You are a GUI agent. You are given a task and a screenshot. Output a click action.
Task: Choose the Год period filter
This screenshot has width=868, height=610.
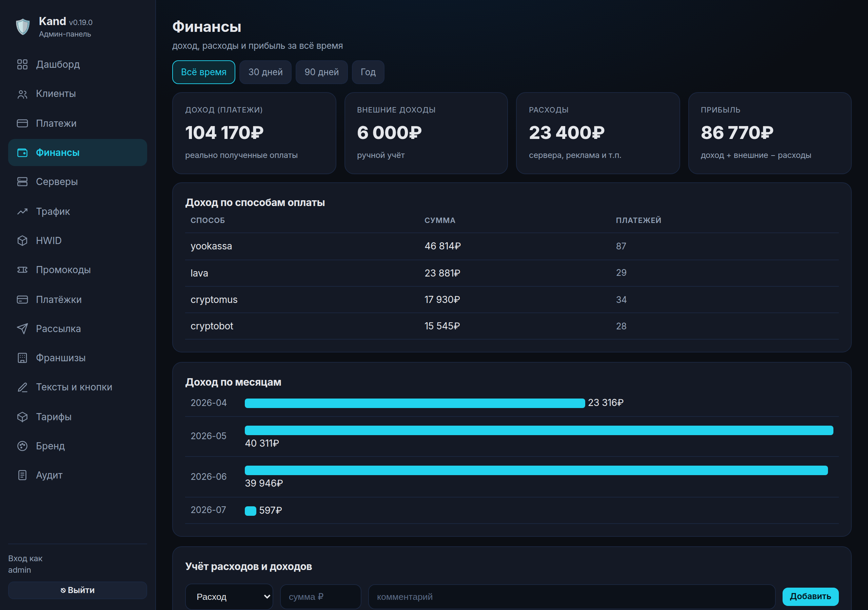point(368,72)
